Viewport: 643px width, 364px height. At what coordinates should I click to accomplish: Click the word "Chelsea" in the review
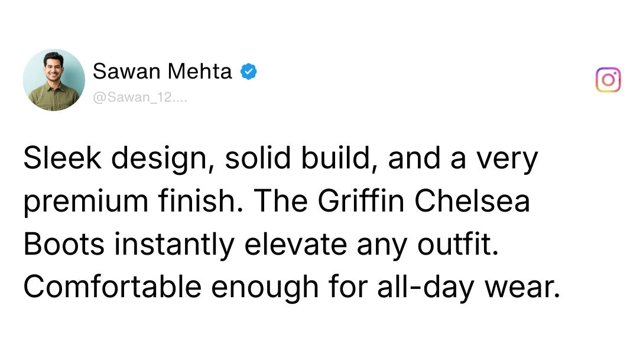471,203
